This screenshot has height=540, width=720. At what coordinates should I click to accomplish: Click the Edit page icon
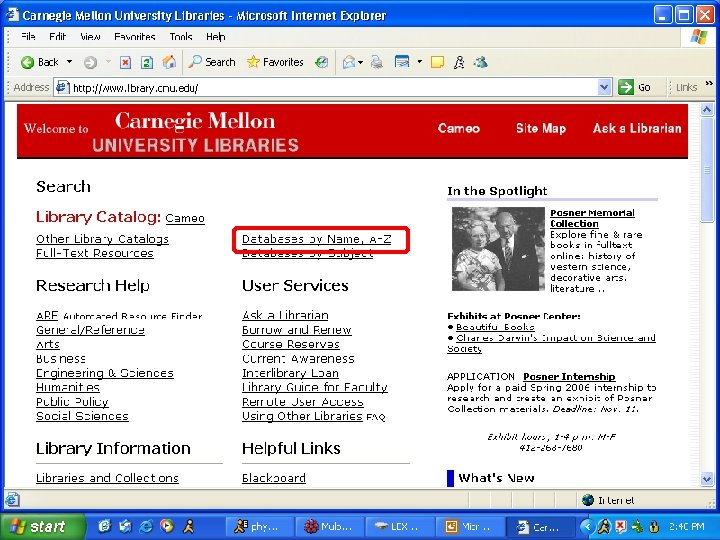point(402,62)
